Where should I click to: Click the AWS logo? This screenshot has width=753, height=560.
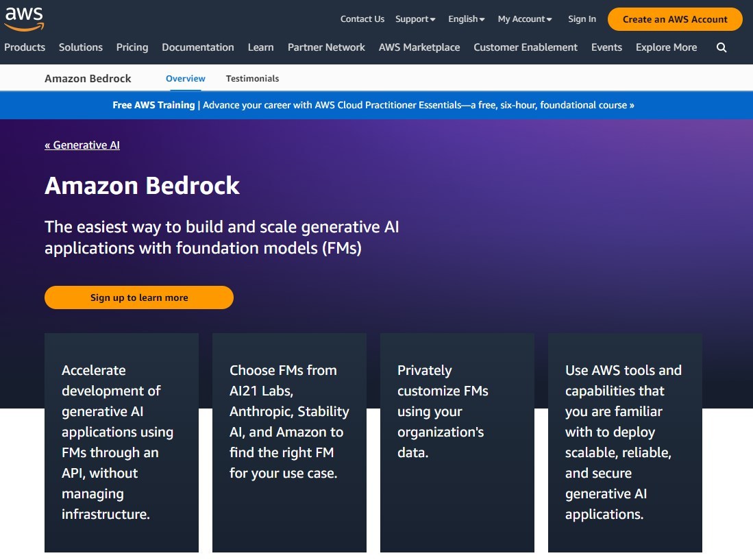tap(25, 19)
